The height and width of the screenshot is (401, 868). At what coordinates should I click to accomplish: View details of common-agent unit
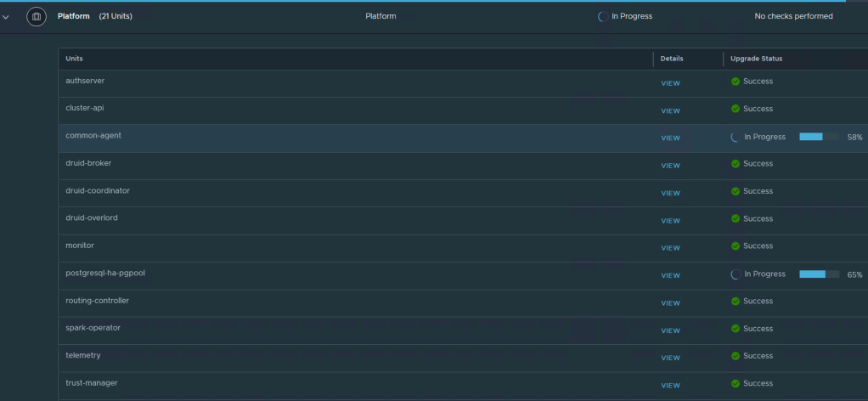(x=670, y=138)
